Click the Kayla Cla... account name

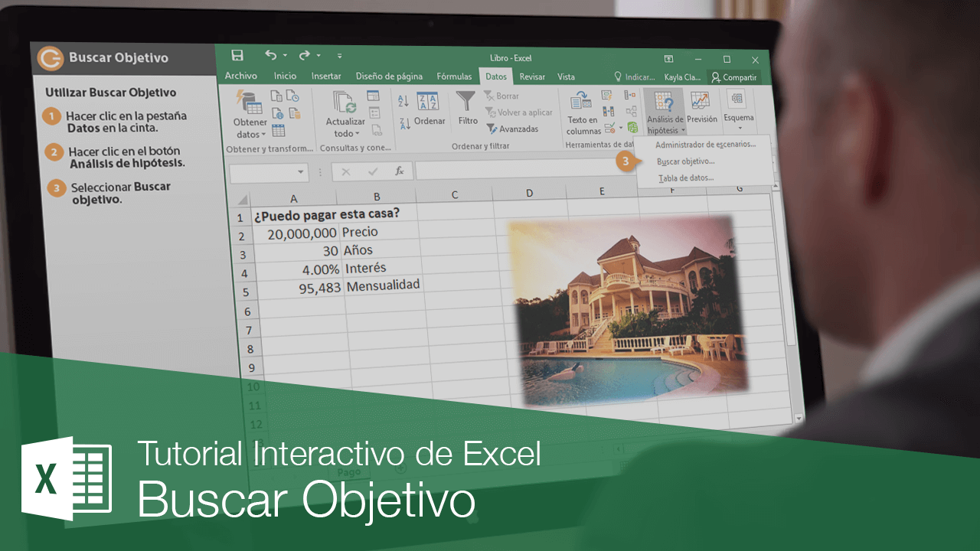click(681, 77)
